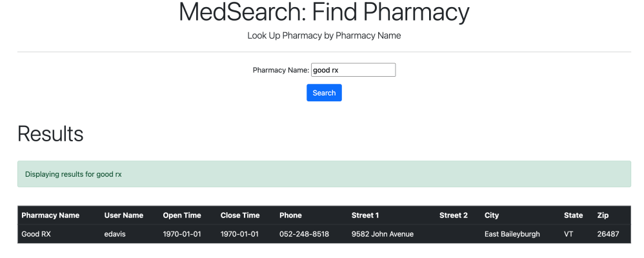
Task: Click the Zip column header
Action: tap(603, 215)
